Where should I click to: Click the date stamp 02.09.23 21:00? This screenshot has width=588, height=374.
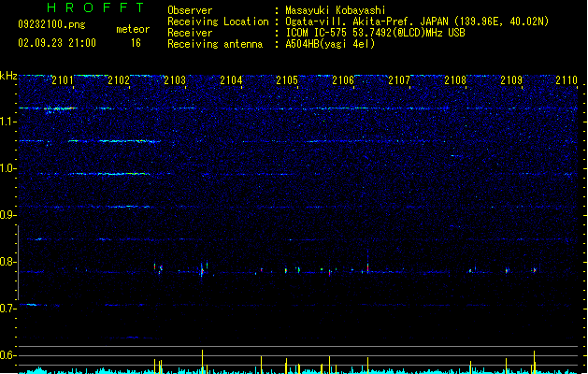pos(57,43)
